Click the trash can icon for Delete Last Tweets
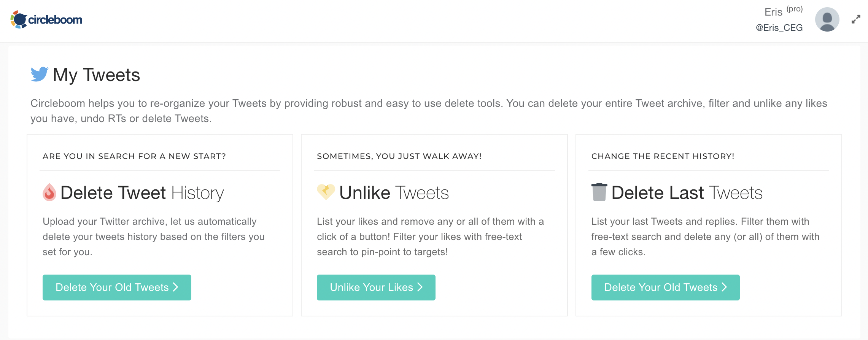Screen dimensions: 868x340 [x=599, y=192]
